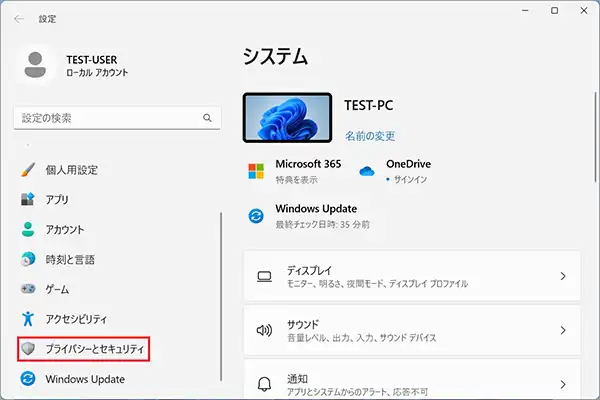Image resolution: width=600 pixels, height=400 pixels.
Task: Expand the 通知 row chevron
Action: click(563, 384)
